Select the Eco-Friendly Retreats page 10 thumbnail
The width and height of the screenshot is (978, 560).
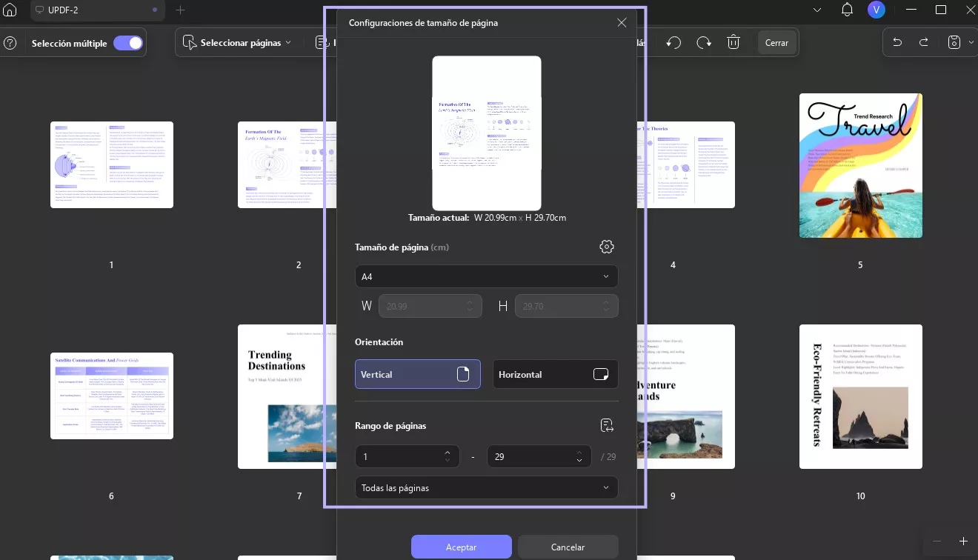pos(861,396)
